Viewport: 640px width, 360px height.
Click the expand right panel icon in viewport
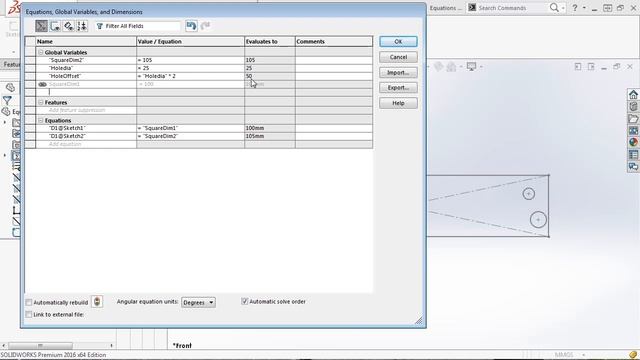pos(591,67)
